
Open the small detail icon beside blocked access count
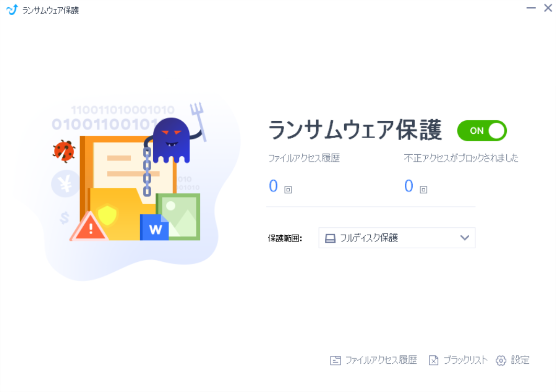coord(423,190)
